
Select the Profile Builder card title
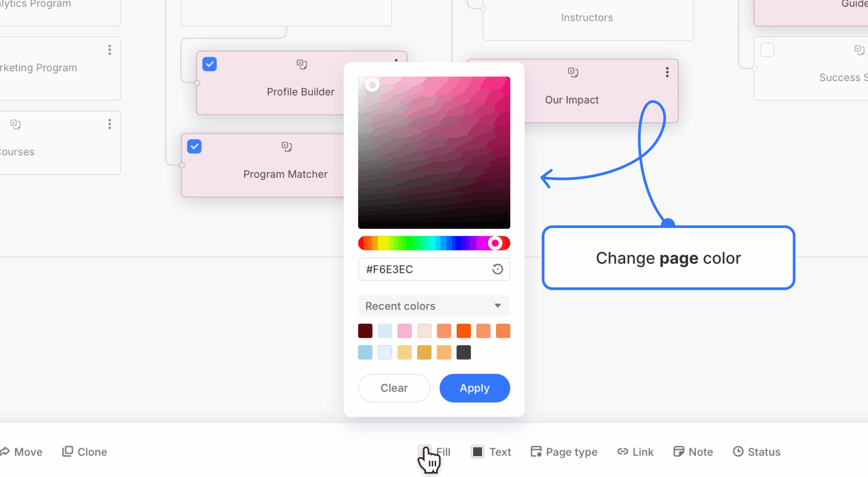[300, 92]
